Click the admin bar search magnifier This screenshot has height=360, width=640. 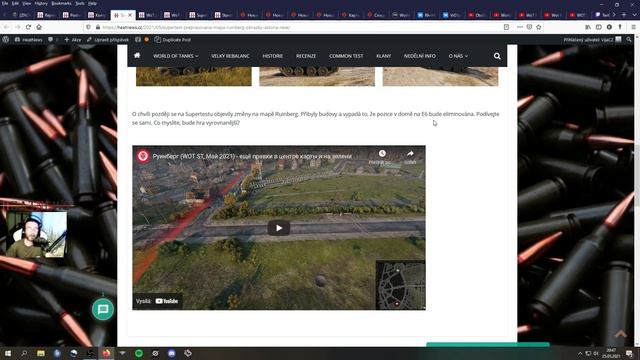(629, 40)
